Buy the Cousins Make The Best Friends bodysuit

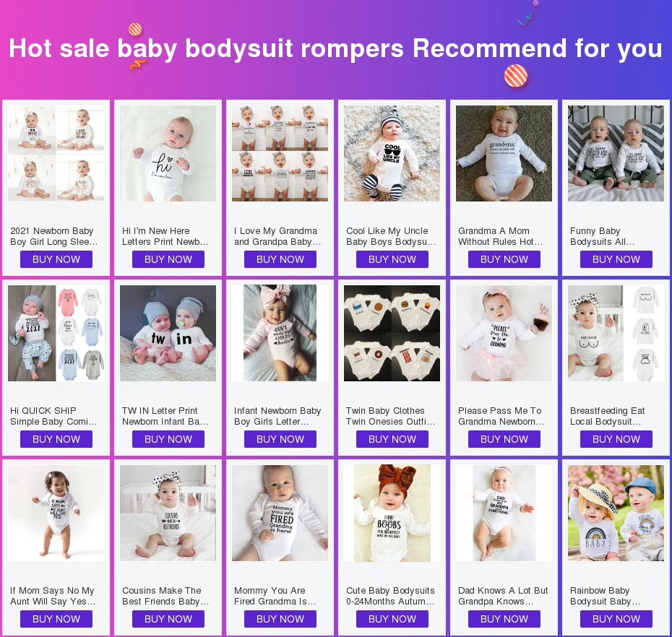[x=168, y=619]
